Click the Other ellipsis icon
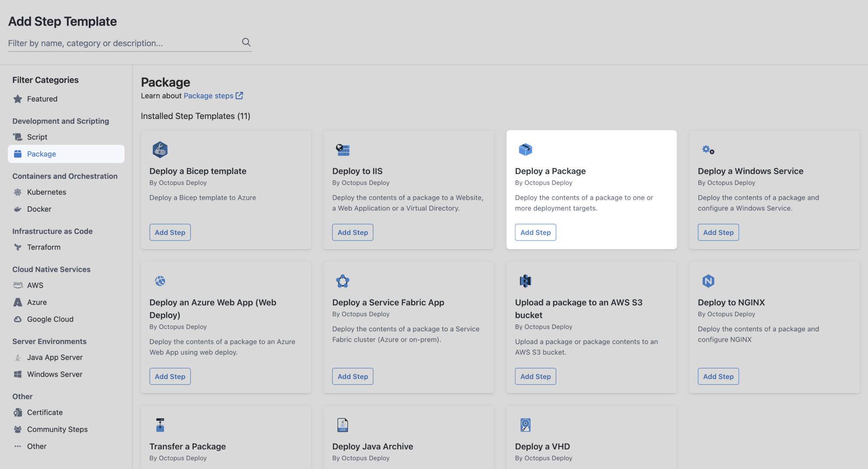 [x=18, y=446]
